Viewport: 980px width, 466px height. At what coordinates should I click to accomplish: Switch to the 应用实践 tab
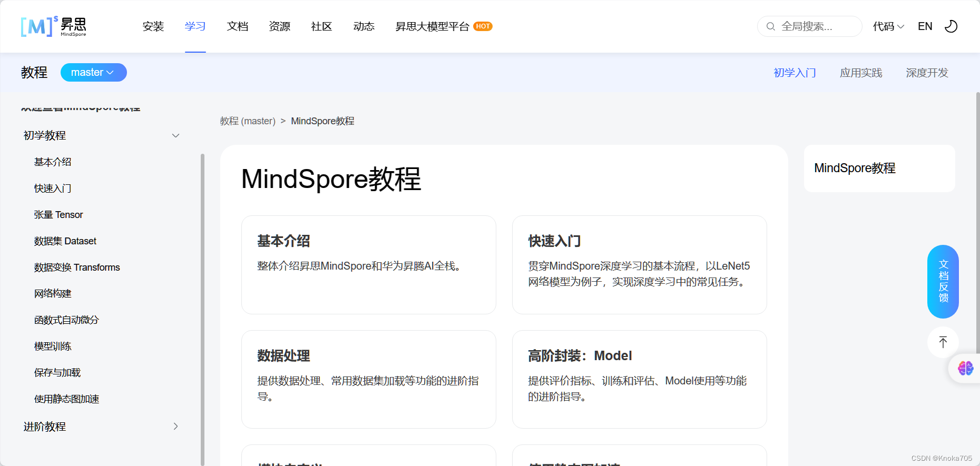coord(861,73)
